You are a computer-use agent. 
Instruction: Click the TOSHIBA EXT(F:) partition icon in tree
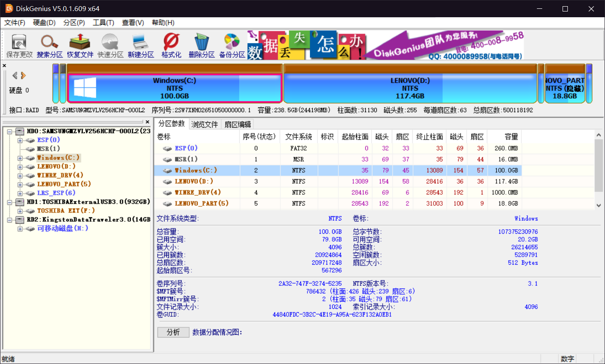(x=30, y=211)
